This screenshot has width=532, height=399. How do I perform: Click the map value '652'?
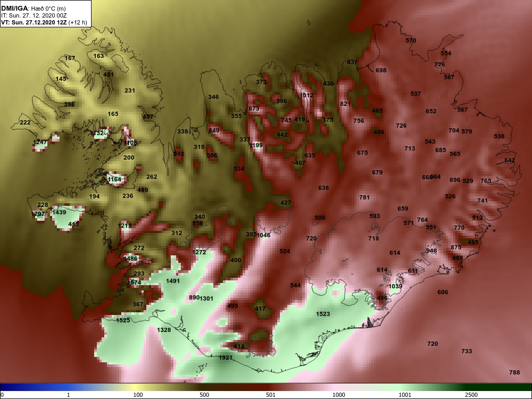point(431,111)
